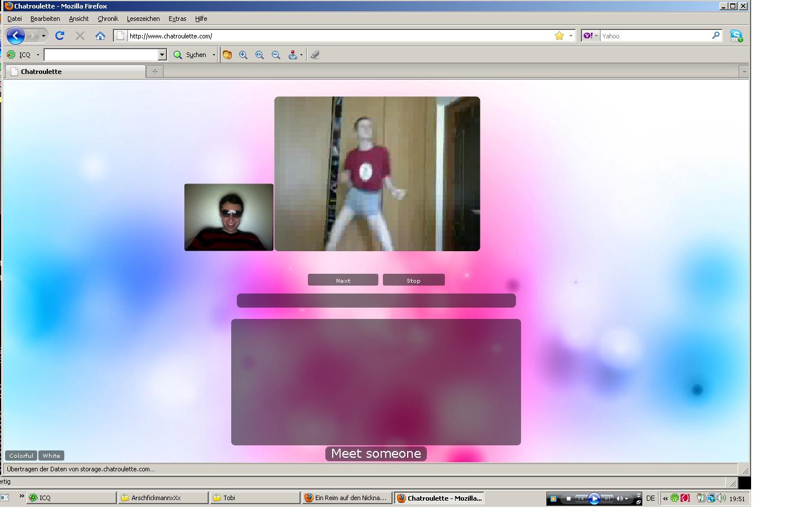Viewport: 812px width, 508px height.
Task: Open the Hilfe menu
Action: tap(201, 19)
